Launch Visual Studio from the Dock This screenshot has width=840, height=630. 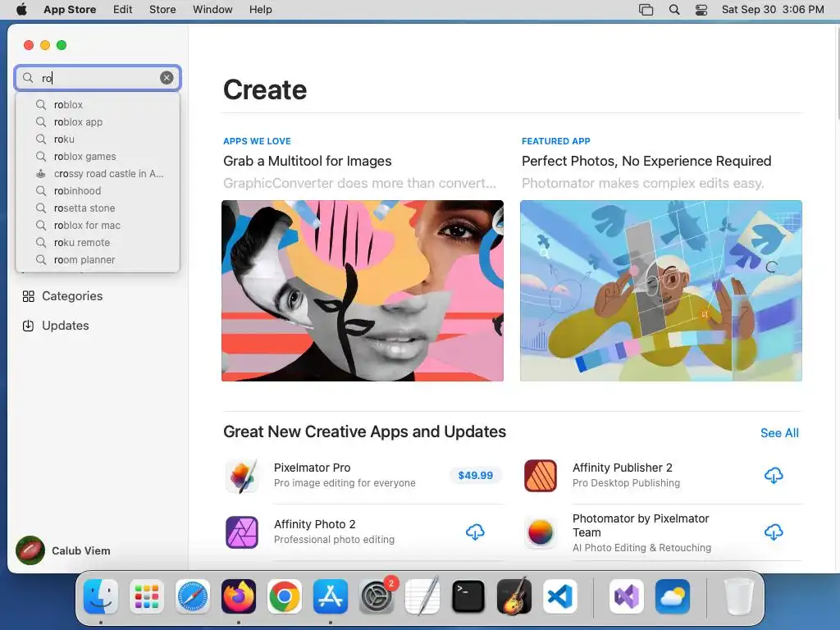626,596
